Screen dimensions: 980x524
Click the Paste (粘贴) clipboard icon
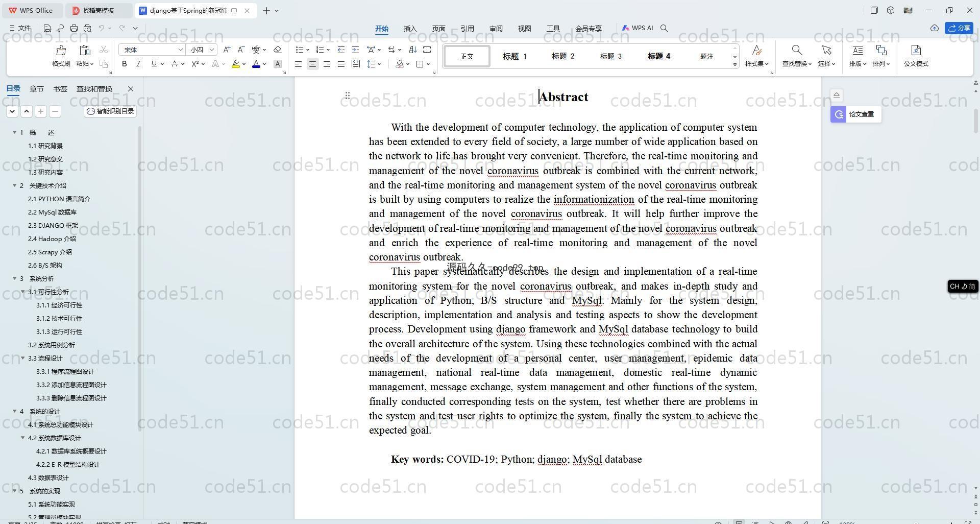click(x=85, y=50)
